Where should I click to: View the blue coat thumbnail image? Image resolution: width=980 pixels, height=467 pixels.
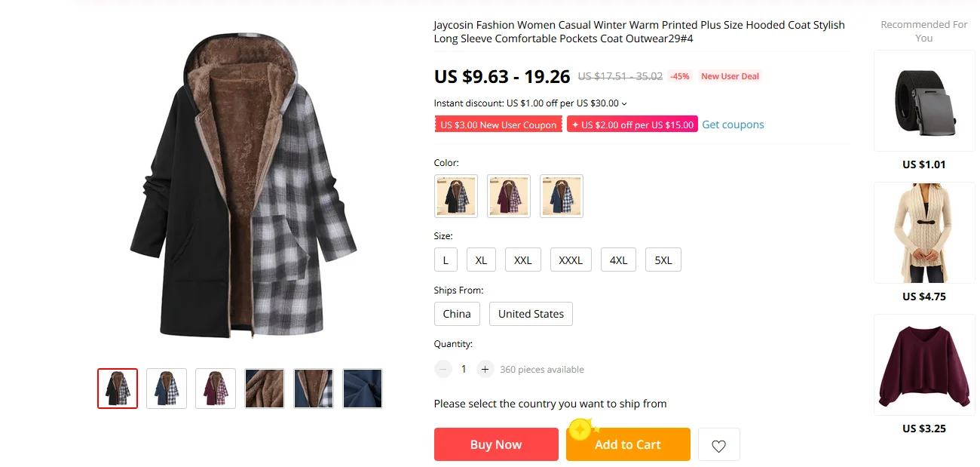(x=167, y=389)
